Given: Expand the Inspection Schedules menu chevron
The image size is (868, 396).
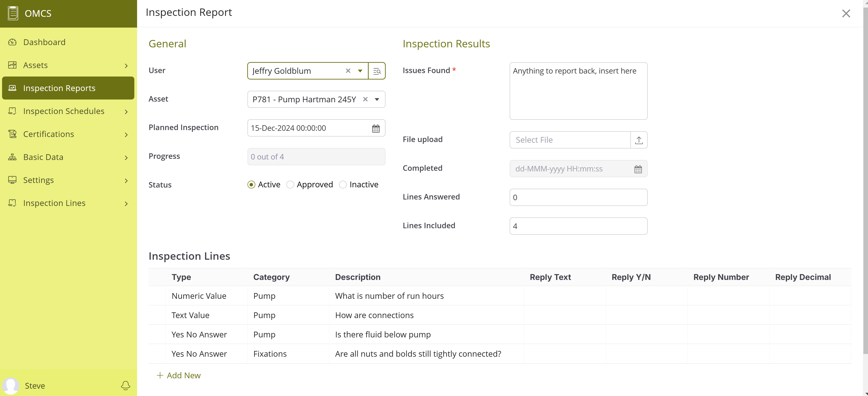Looking at the screenshot, I should tap(126, 111).
